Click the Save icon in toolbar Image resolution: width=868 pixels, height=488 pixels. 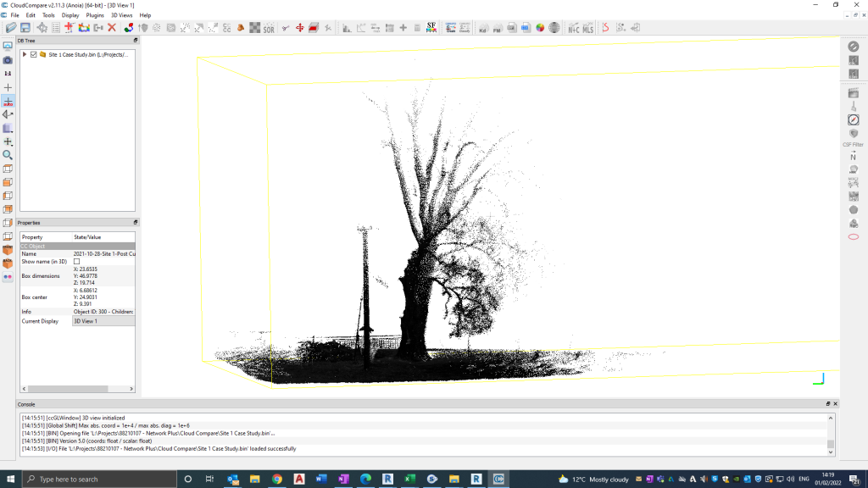click(x=25, y=28)
